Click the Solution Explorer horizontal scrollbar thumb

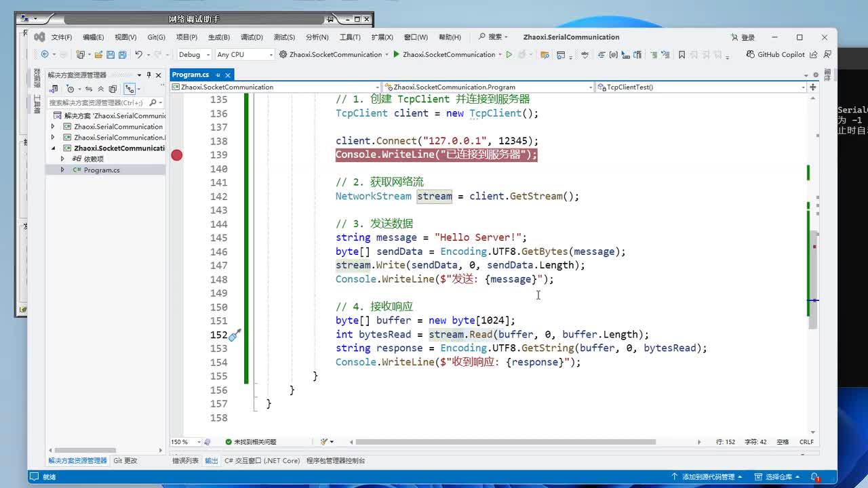click(85, 450)
